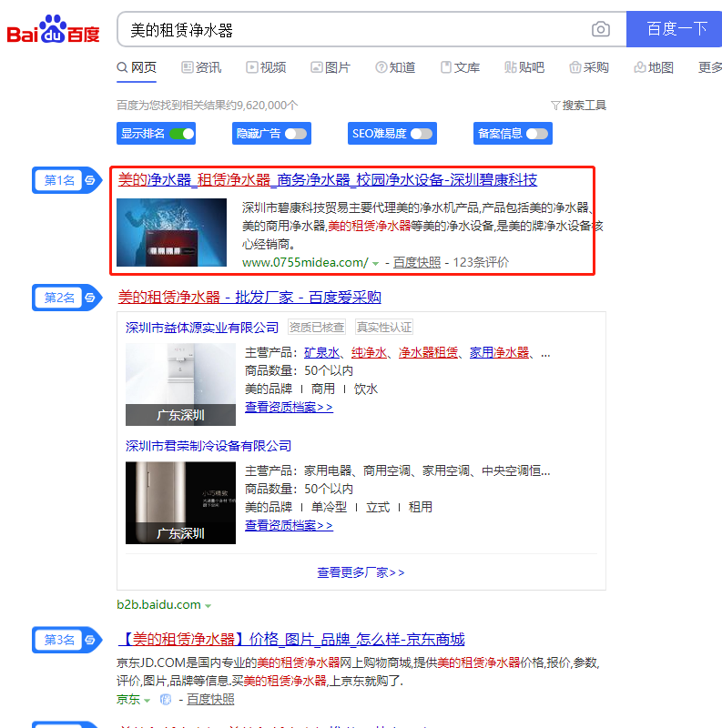Open the 采购 tab
722x728 pixels.
click(589, 67)
